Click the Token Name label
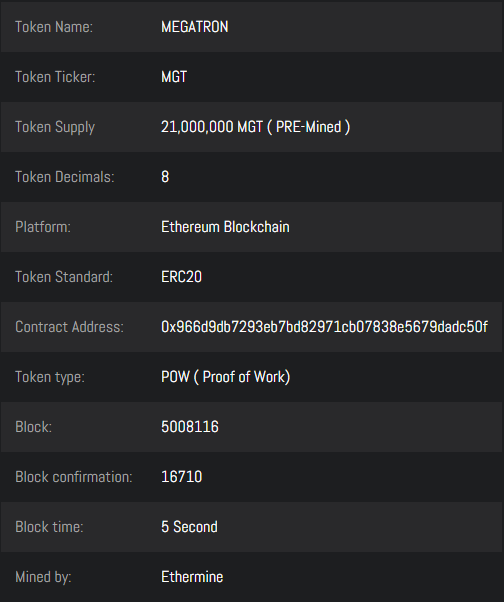 click(54, 27)
